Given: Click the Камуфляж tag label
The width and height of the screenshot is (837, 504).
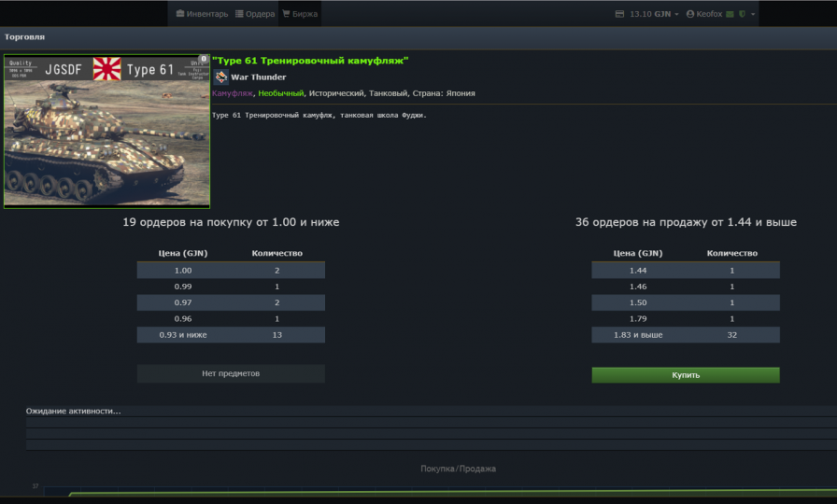Looking at the screenshot, I should point(232,93).
